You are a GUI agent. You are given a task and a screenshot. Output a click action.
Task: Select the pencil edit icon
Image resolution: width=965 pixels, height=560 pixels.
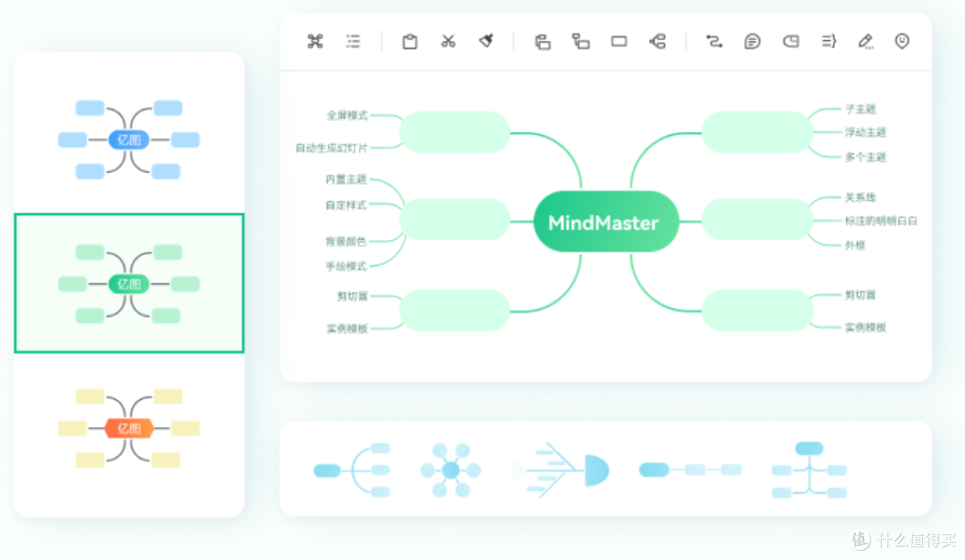tap(865, 41)
